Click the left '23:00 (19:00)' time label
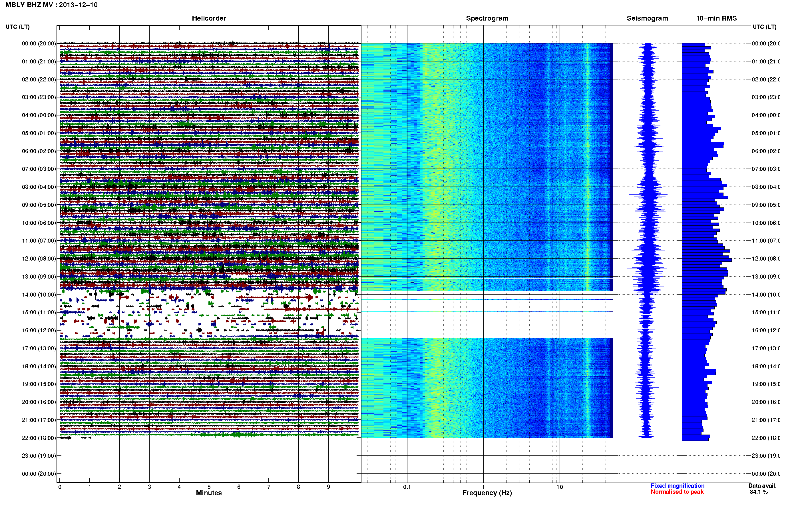The width and height of the screenshot is (812, 508). [39, 456]
